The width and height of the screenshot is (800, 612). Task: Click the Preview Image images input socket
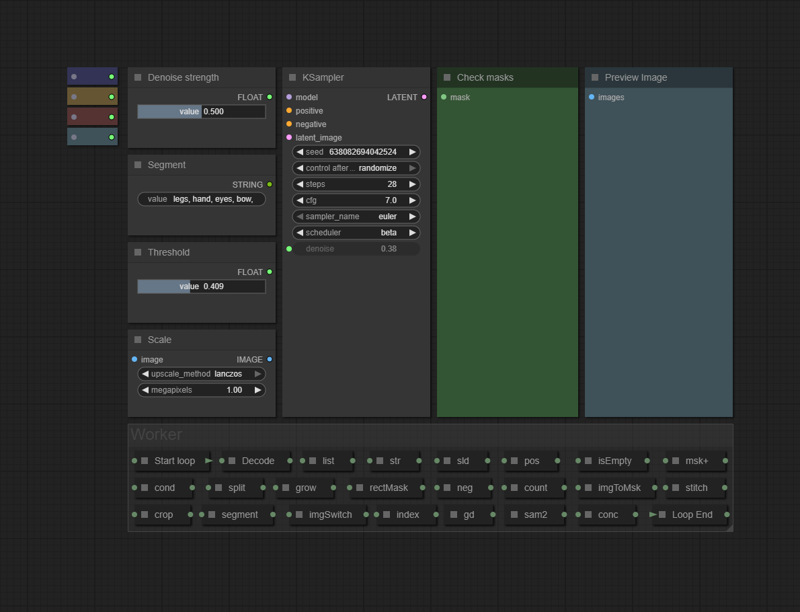tap(592, 97)
